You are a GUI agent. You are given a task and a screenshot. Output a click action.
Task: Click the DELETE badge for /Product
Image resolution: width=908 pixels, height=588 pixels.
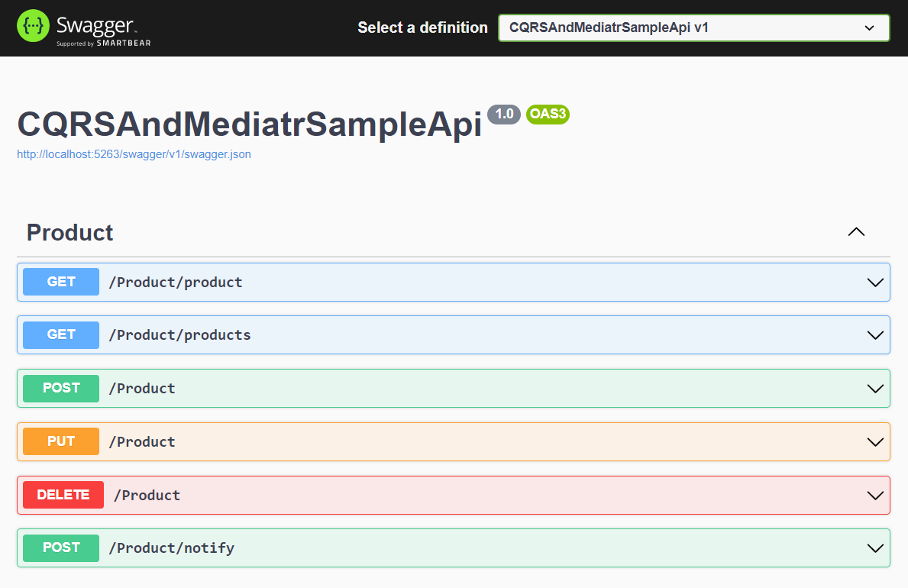[63, 496]
